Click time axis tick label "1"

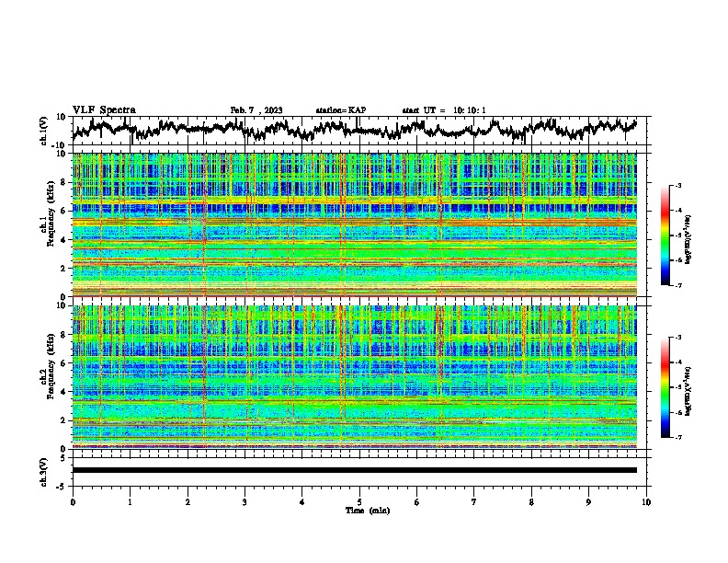(x=130, y=502)
